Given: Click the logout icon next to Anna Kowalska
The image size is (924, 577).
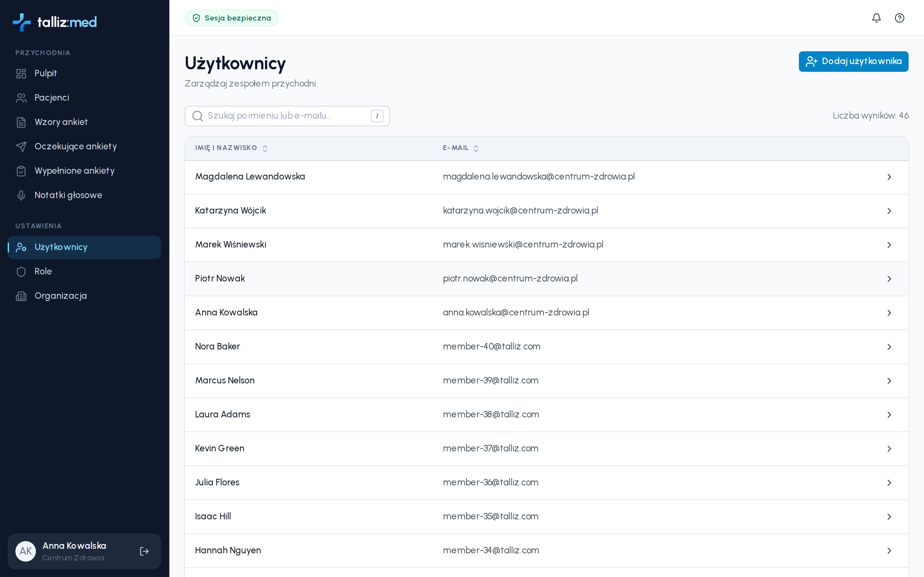Looking at the screenshot, I should point(144,551).
